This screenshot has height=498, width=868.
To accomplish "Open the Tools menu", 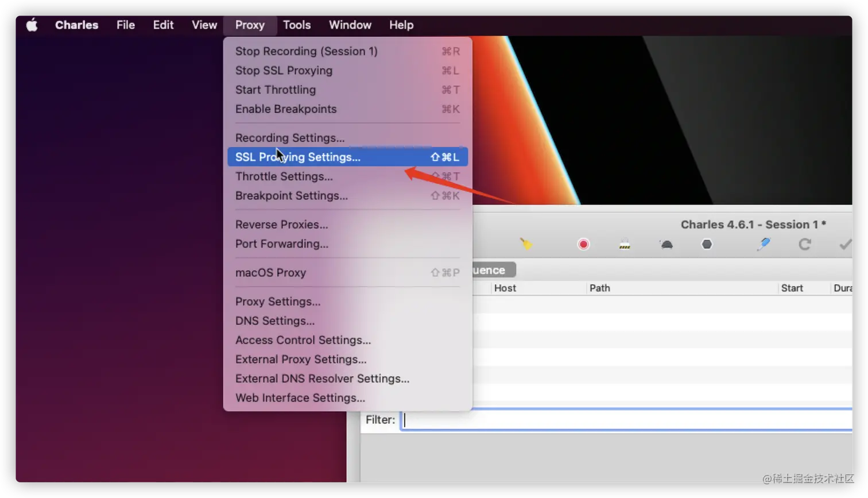I will coord(297,25).
